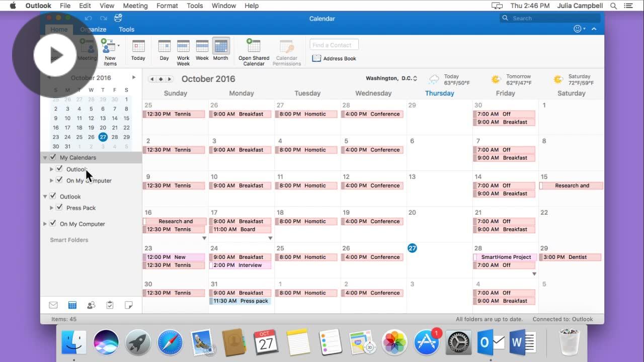Open the Window menu

click(x=224, y=6)
